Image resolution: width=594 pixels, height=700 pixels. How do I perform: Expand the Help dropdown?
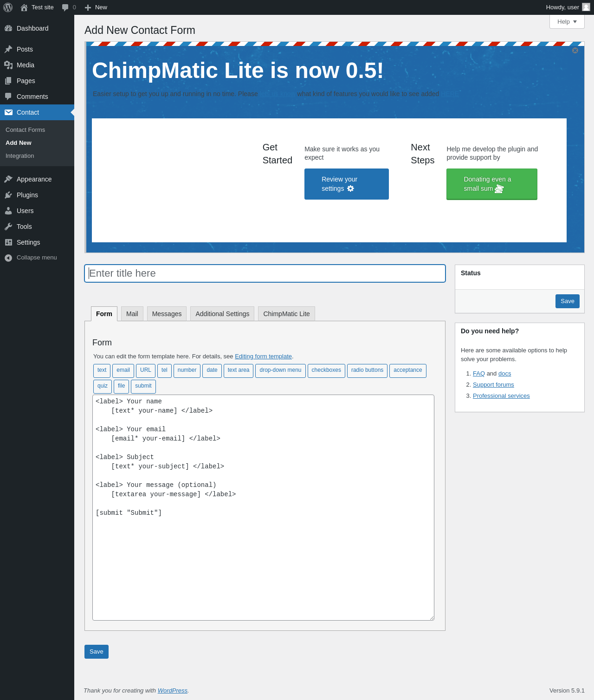click(567, 22)
